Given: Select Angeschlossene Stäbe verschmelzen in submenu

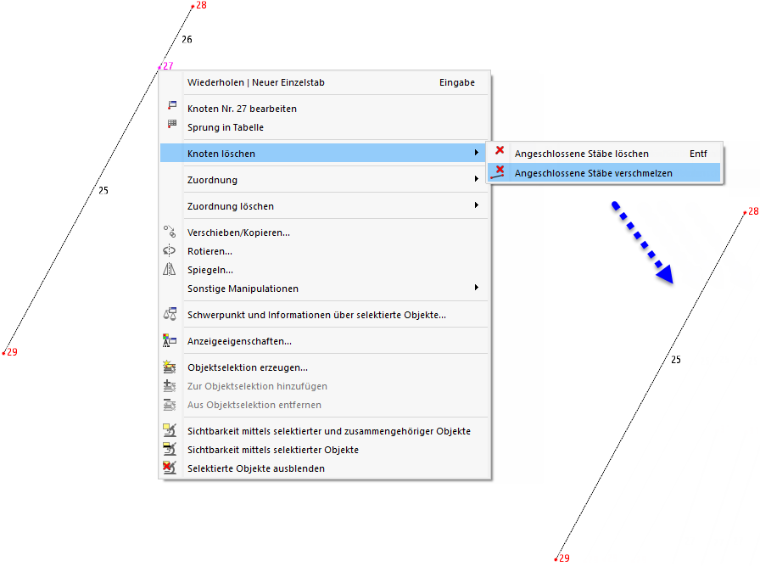Looking at the screenshot, I should click(x=604, y=173).
